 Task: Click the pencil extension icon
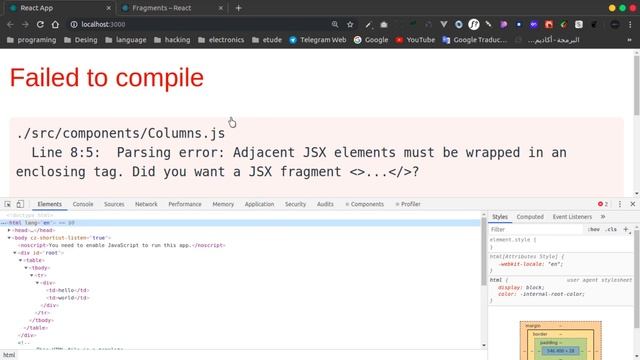pos(369,24)
